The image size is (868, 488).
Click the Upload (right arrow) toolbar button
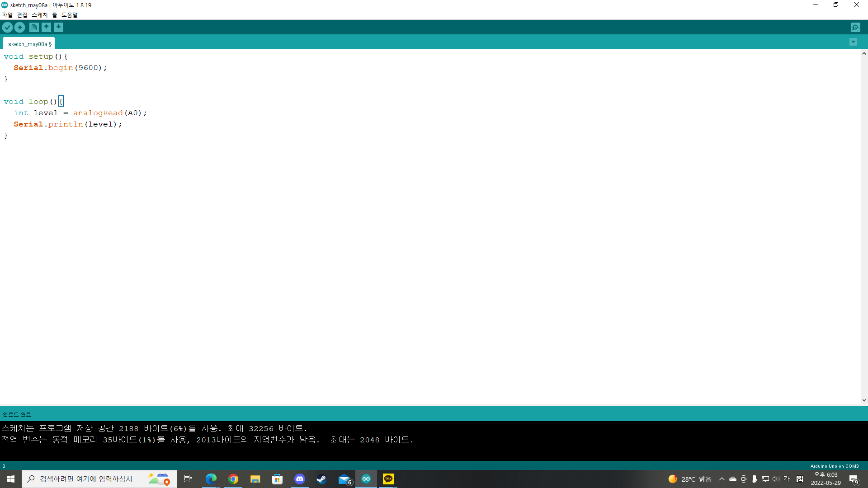pyautogui.click(x=19, y=28)
